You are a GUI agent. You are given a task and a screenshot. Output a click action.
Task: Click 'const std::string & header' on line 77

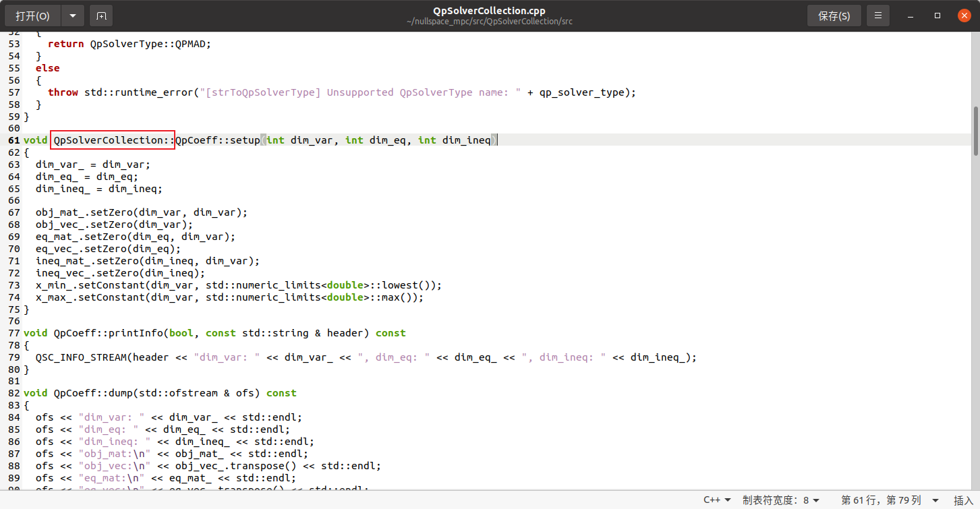pyautogui.click(x=285, y=333)
